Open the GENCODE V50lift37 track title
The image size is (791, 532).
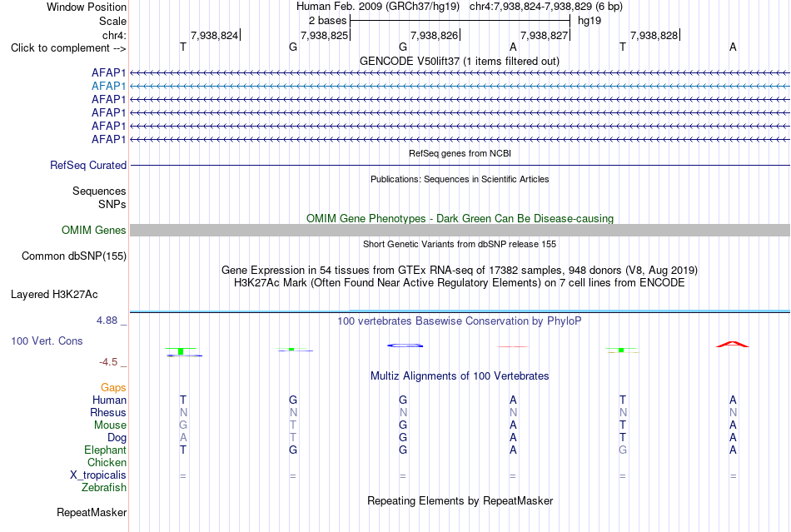(460, 61)
